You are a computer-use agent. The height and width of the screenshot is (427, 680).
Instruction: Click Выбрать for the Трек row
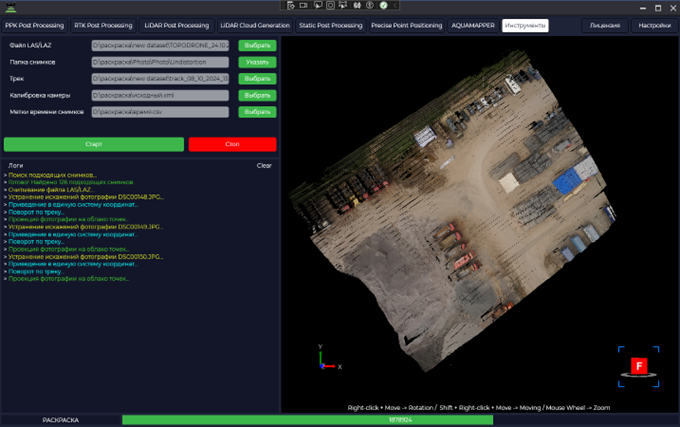pos(257,78)
